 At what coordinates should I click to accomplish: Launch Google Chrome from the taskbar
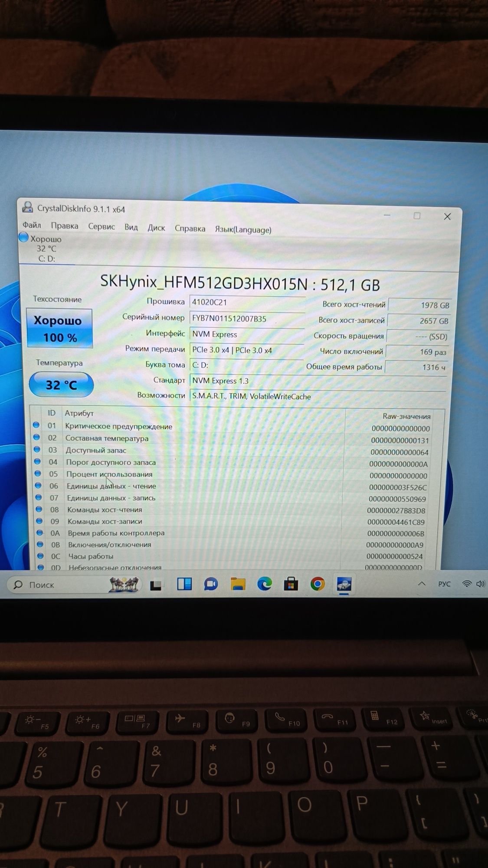(x=318, y=584)
